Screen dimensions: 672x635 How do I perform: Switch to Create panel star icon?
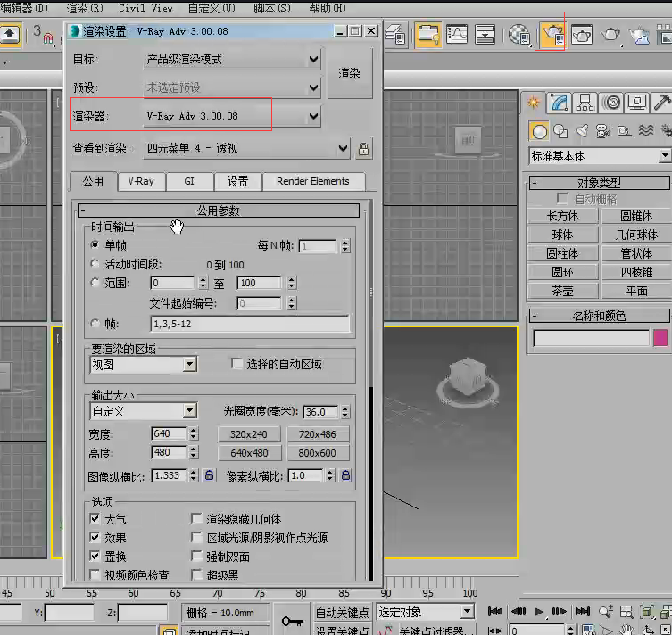[x=533, y=103]
